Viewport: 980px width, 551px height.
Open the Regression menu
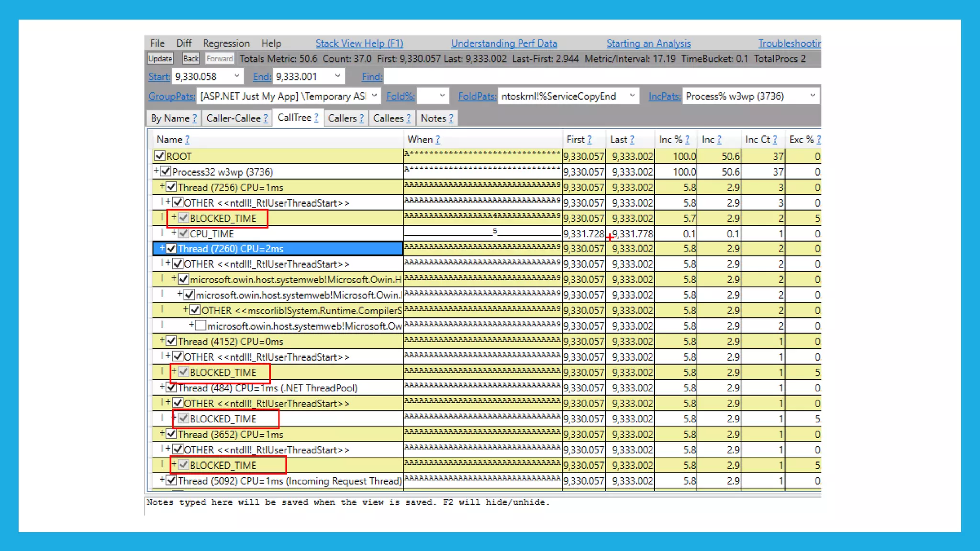coord(226,44)
